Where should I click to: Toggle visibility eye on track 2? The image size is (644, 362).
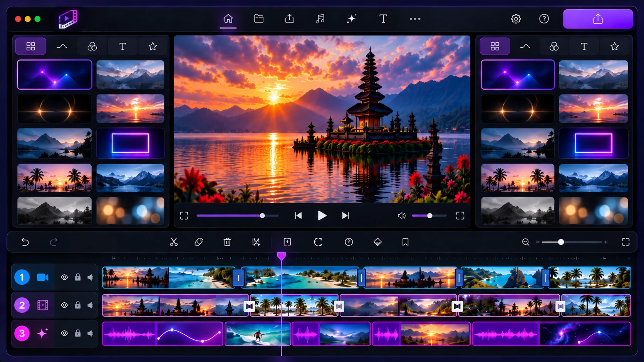tap(64, 305)
